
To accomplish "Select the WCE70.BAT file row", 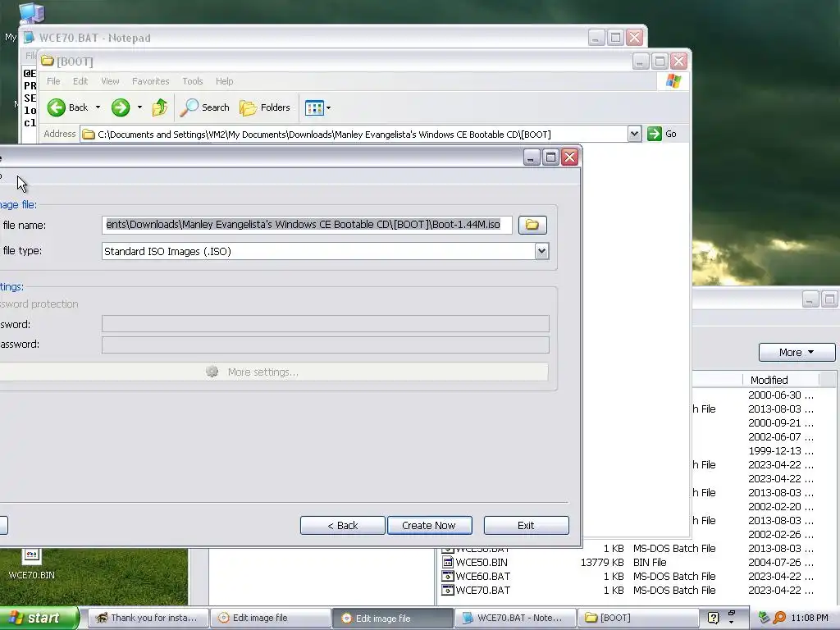I will pos(628,591).
